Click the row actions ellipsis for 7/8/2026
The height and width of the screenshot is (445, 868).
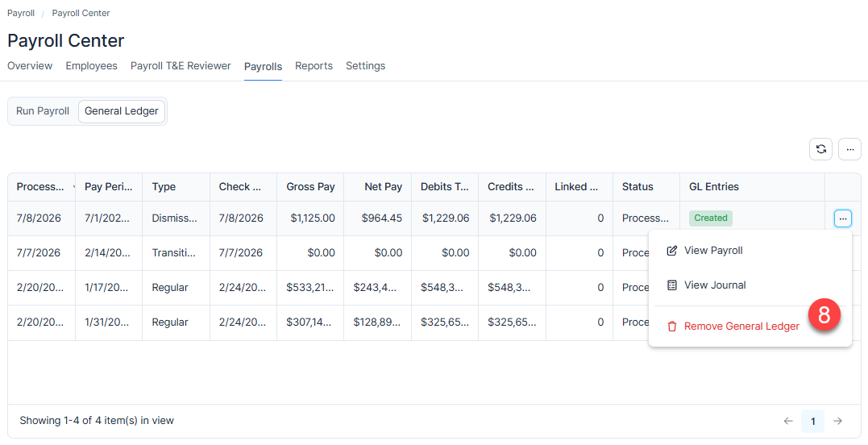pyautogui.click(x=842, y=218)
